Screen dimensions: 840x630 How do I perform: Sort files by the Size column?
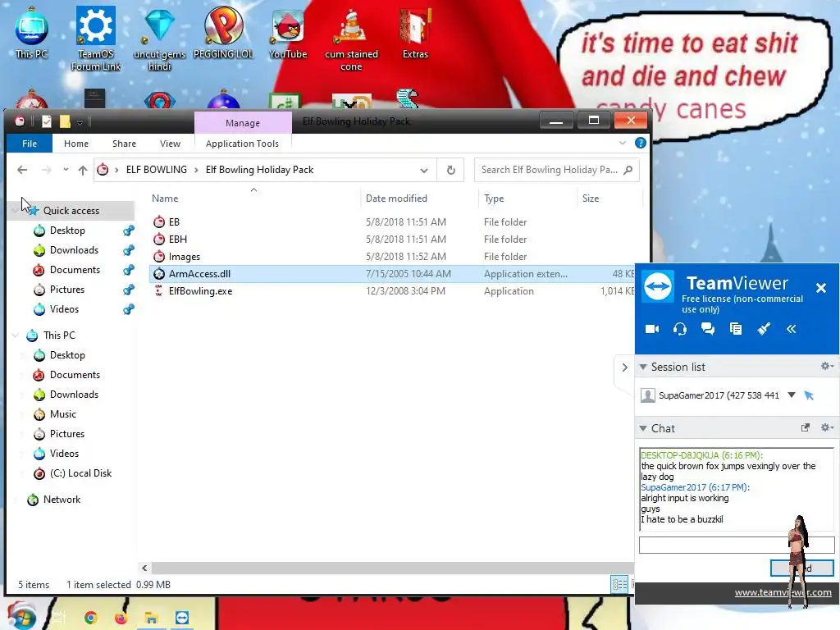tap(591, 199)
